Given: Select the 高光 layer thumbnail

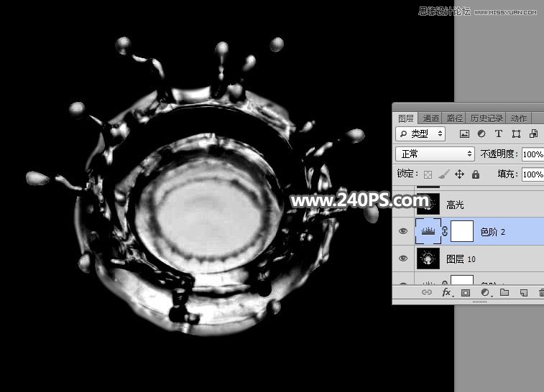Looking at the screenshot, I should pyautogui.click(x=428, y=204).
